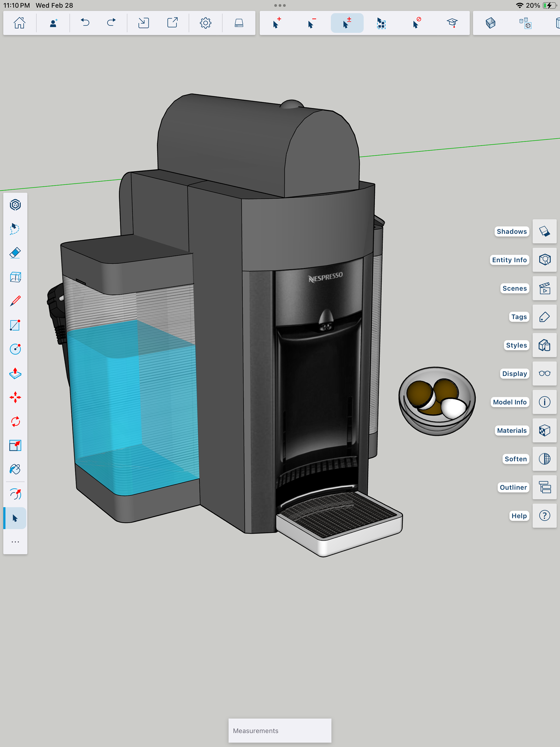Select the Scale tool
Image resolution: width=560 pixels, height=747 pixels.
click(15, 445)
